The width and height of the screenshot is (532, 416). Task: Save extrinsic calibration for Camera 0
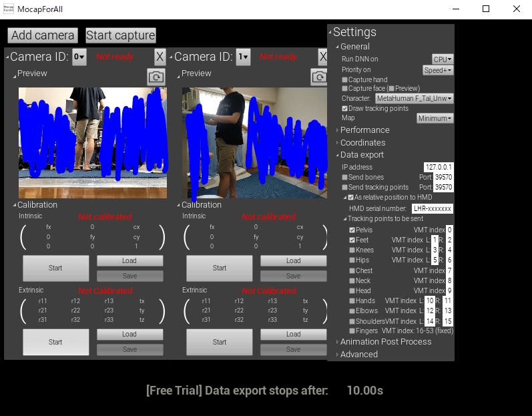(x=129, y=349)
